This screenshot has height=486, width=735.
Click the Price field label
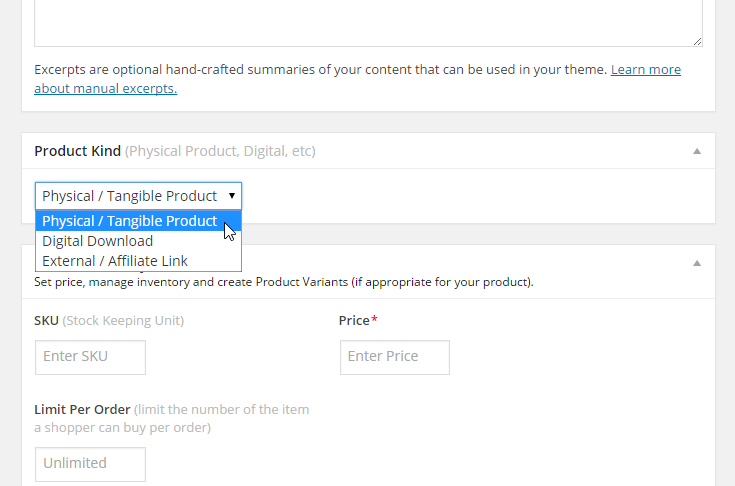point(354,321)
